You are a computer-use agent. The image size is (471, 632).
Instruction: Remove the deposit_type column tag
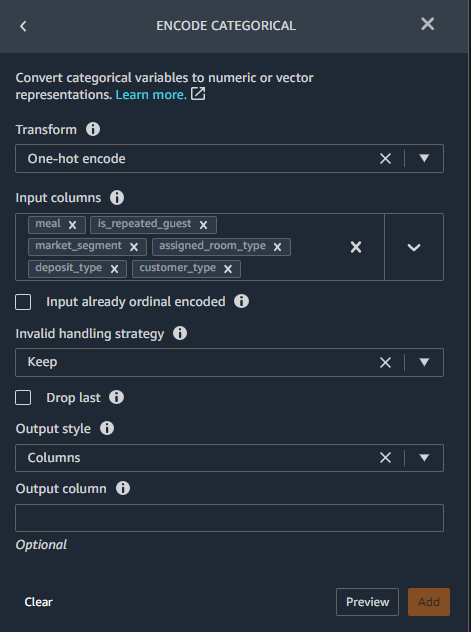click(x=114, y=269)
